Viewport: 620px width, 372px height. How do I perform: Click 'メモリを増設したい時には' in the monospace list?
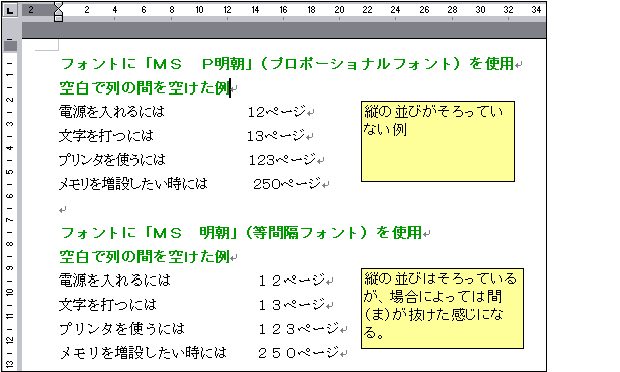[x=143, y=353]
